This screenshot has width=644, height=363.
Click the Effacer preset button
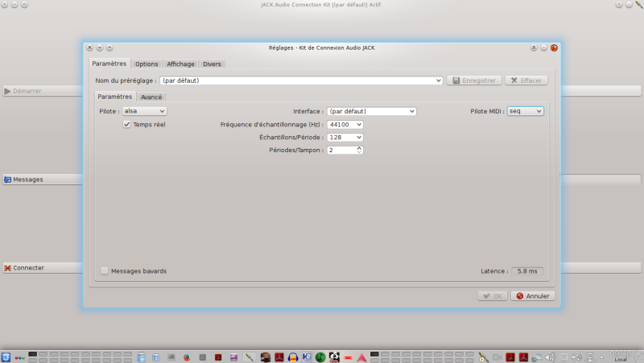(526, 80)
